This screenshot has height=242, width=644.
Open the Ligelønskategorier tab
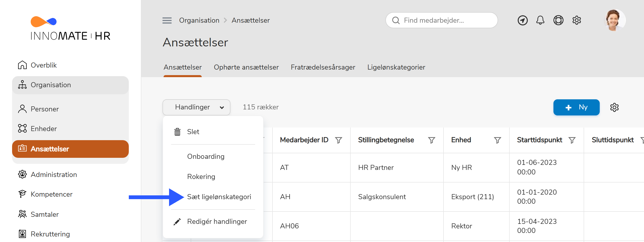point(396,67)
